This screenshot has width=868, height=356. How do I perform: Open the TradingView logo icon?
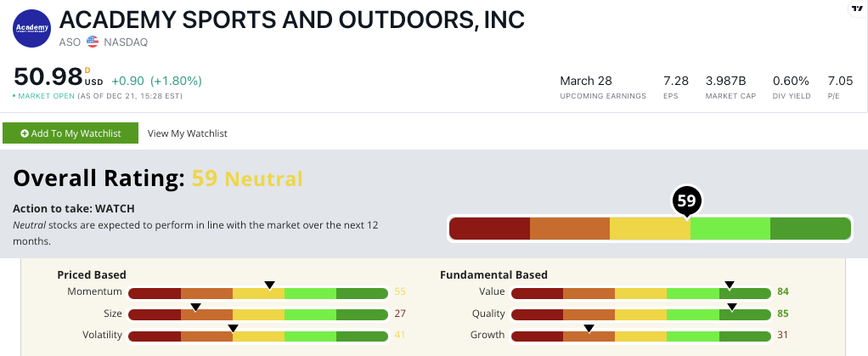tap(858, 8)
